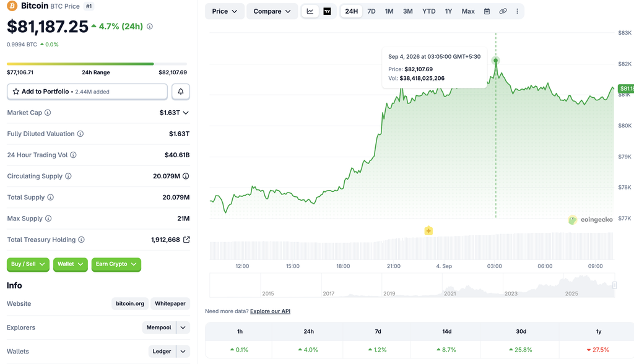Click the 2021 area in the range navigator
The height and width of the screenshot is (364, 634).
click(x=450, y=293)
